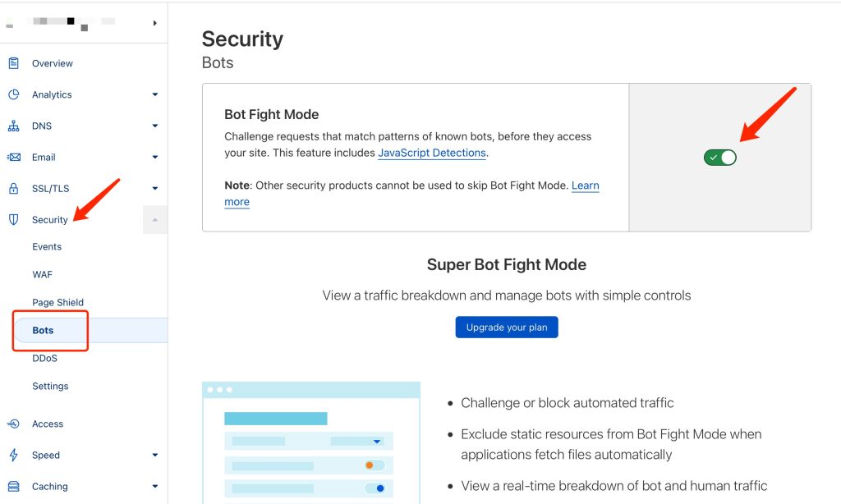841x504 pixels.
Task: Click the Speed lightning bolt icon
Action: [x=13, y=455]
